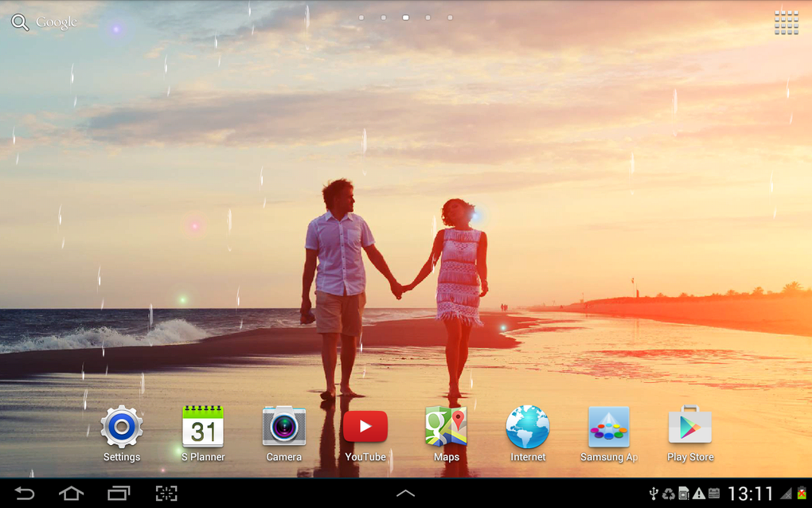Launch the Play Store

689,424
